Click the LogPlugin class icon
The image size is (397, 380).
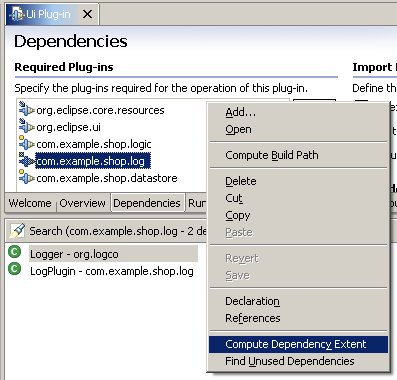(x=15, y=269)
